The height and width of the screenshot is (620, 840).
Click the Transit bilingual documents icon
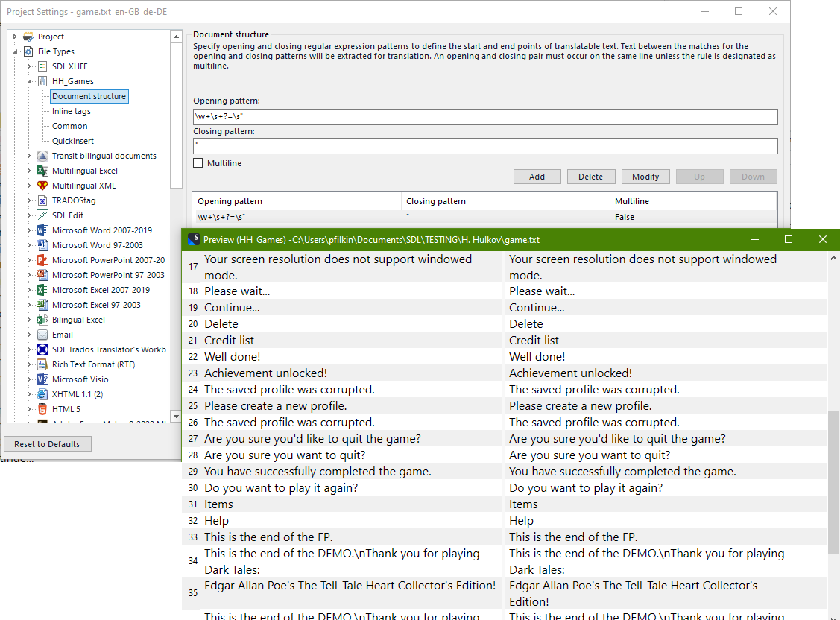pos(43,156)
